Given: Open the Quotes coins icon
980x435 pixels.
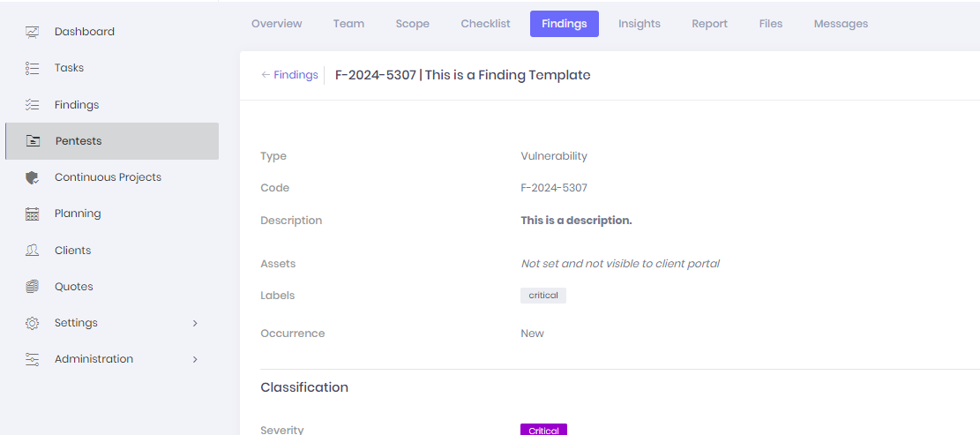Looking at the screenshot, I should coord(33,286).
